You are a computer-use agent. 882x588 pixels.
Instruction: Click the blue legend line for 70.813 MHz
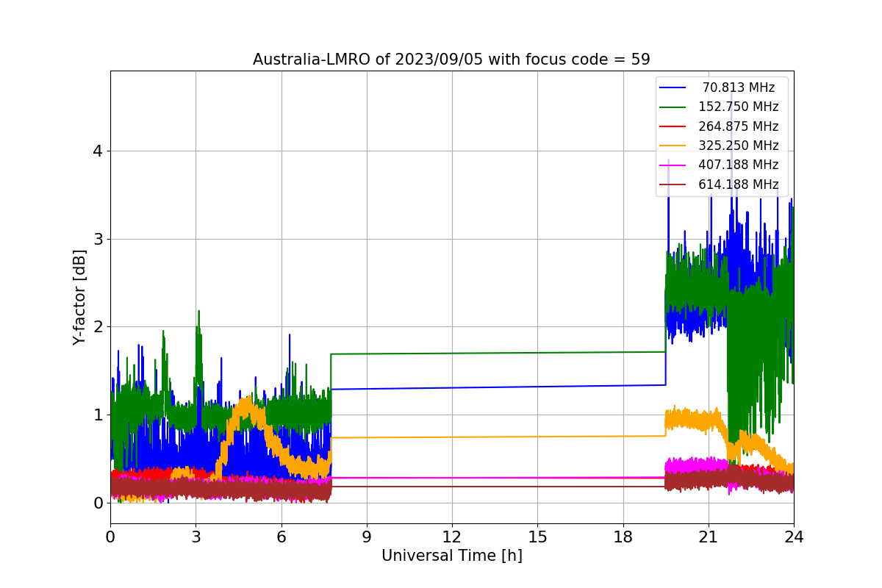coord(673,87)
